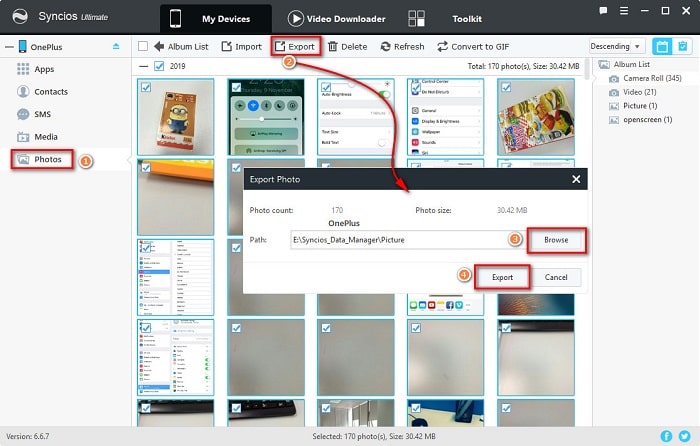Uncheck the orange book photo checkbox
The width and height of the screenshot is (700, 446).
146,168
